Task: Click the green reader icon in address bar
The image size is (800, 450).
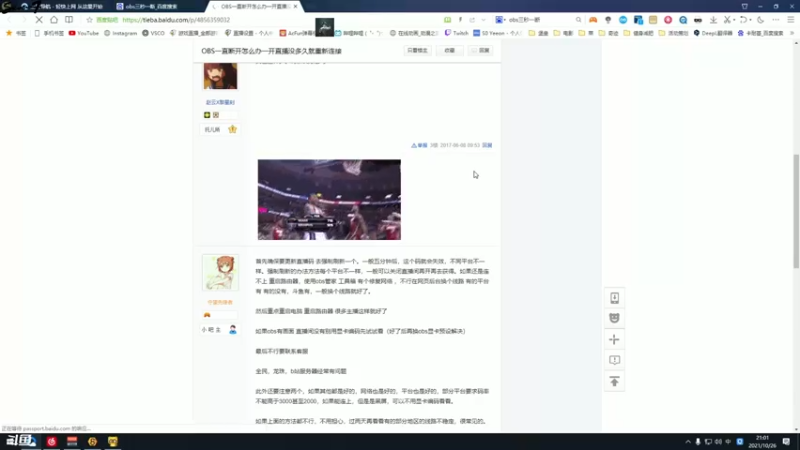Action: click(x=447, y=20)
